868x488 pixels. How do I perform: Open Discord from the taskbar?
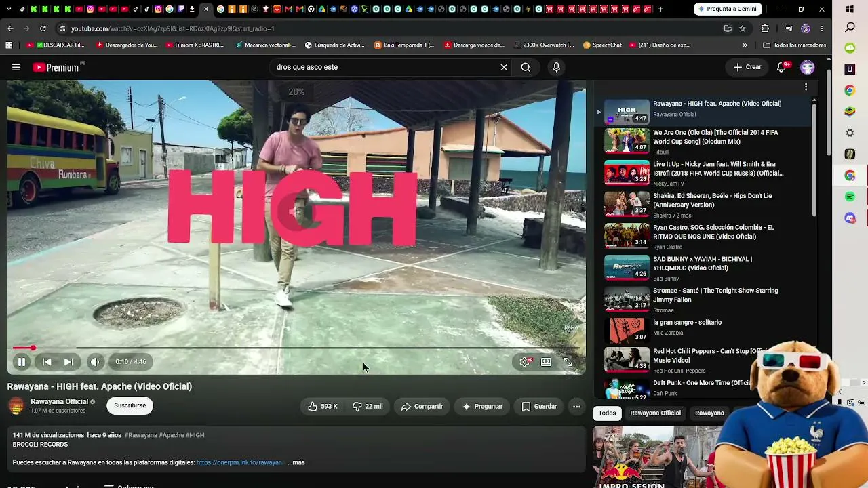(850, 218)
